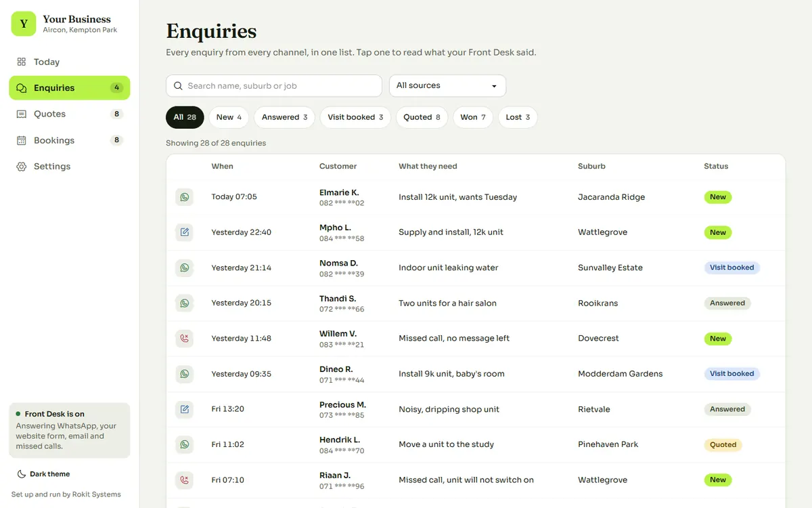Click the When column header
The height and width of the screenshot is (508, 812).
pyautogui.click(x=222, y=166)
